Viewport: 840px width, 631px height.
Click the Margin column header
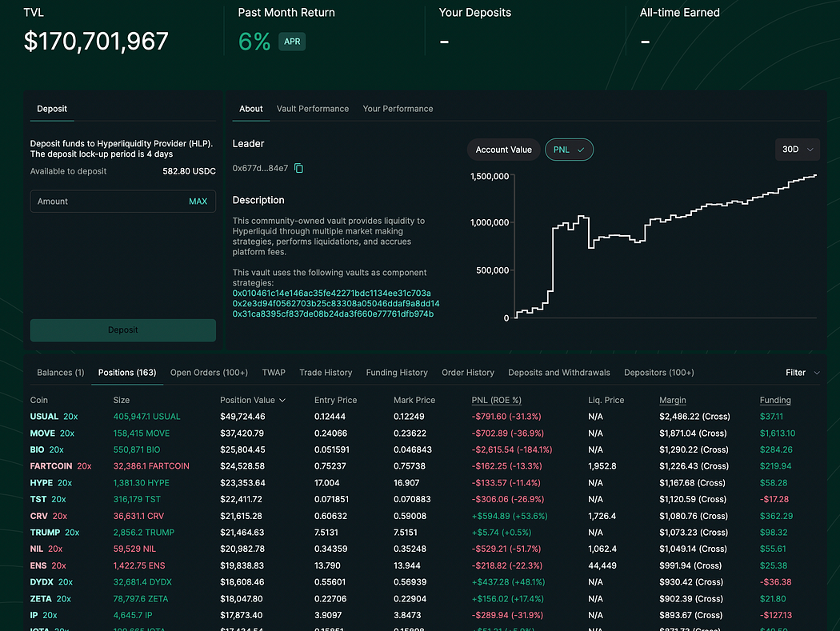click(x=672, y=400)
